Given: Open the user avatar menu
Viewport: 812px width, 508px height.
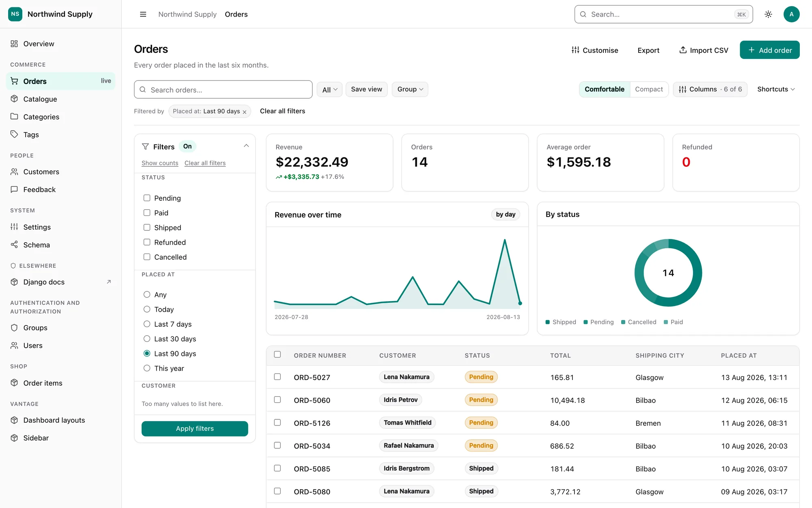Looking at the screenshot, I should [x=791, y=14].
